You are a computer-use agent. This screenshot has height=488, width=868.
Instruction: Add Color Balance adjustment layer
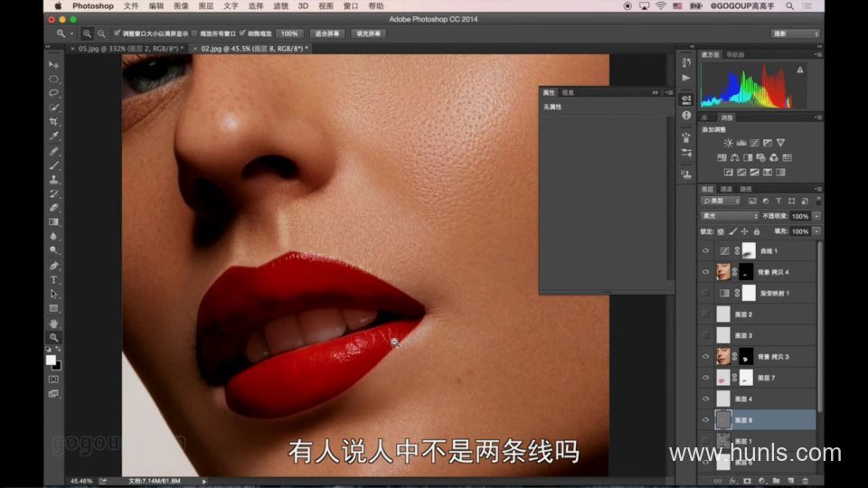pos(735,157)
